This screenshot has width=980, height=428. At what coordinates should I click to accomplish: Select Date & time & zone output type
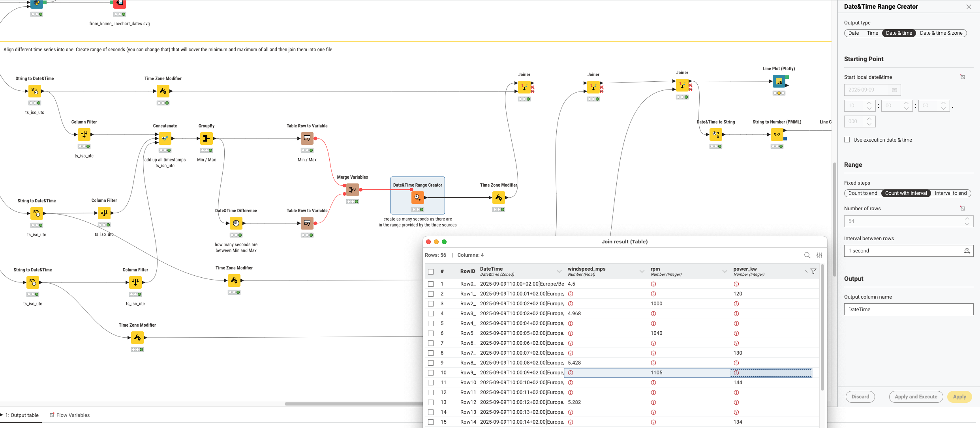tap(941, 33)
